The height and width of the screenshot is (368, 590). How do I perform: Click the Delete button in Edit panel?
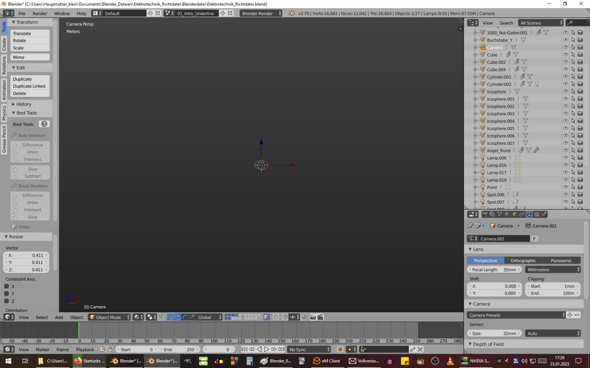pos(30,93)
